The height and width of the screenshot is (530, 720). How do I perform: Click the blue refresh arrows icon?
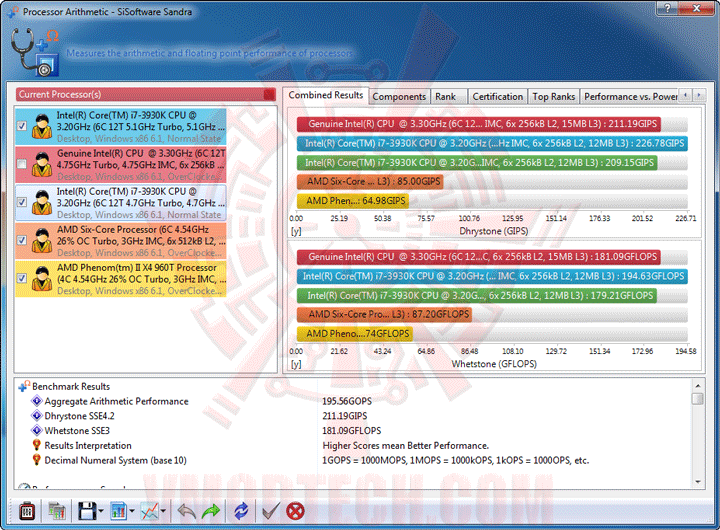click(241, 511)
